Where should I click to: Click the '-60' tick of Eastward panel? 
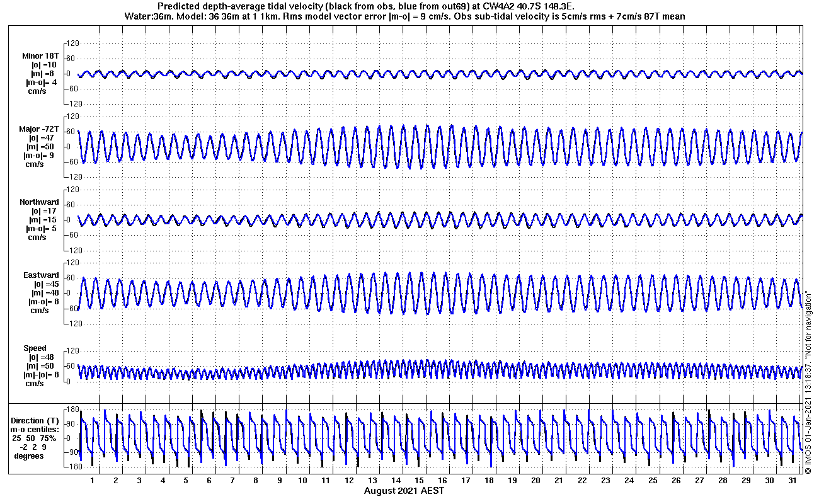[72, 308]
